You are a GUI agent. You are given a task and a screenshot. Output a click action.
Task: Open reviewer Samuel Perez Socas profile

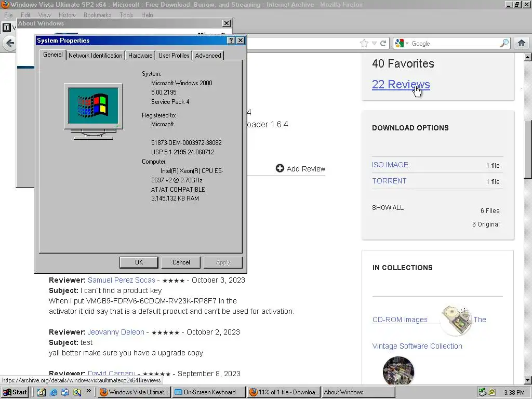(122, 280)
